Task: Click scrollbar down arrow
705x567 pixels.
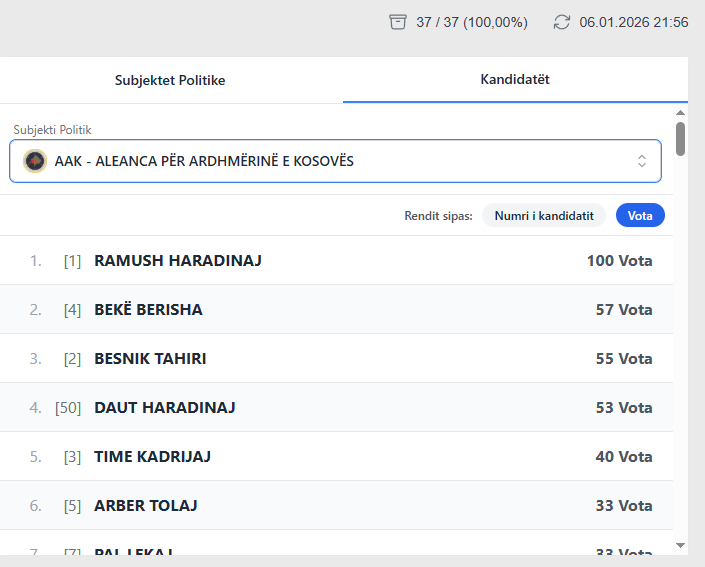Action: (681, 545)
